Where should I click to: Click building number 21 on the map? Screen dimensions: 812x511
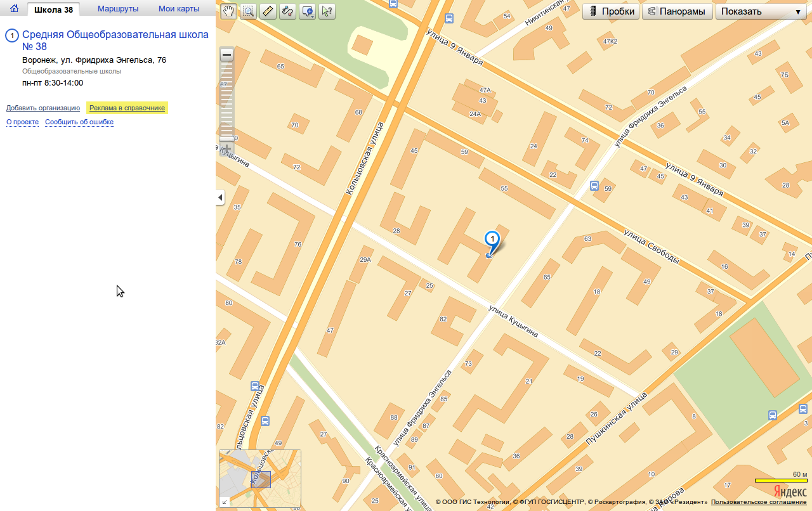point(529,381)
